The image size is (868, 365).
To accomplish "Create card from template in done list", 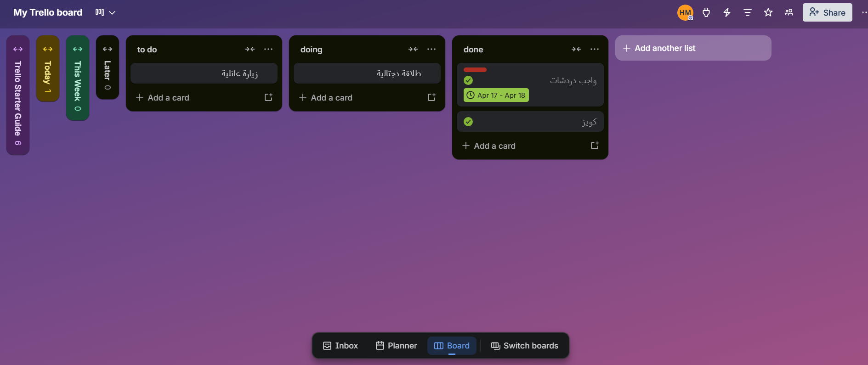I will pyautogui.click(x=595, y=146).
